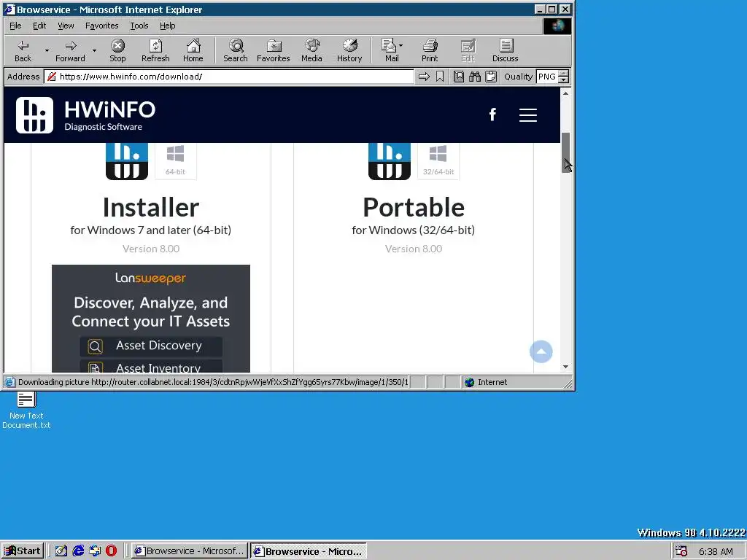The height and width of the screenshot is (560, 747).
Task: Click the Lansweeper advertisement logo
Action: click(x=150, y=278)
